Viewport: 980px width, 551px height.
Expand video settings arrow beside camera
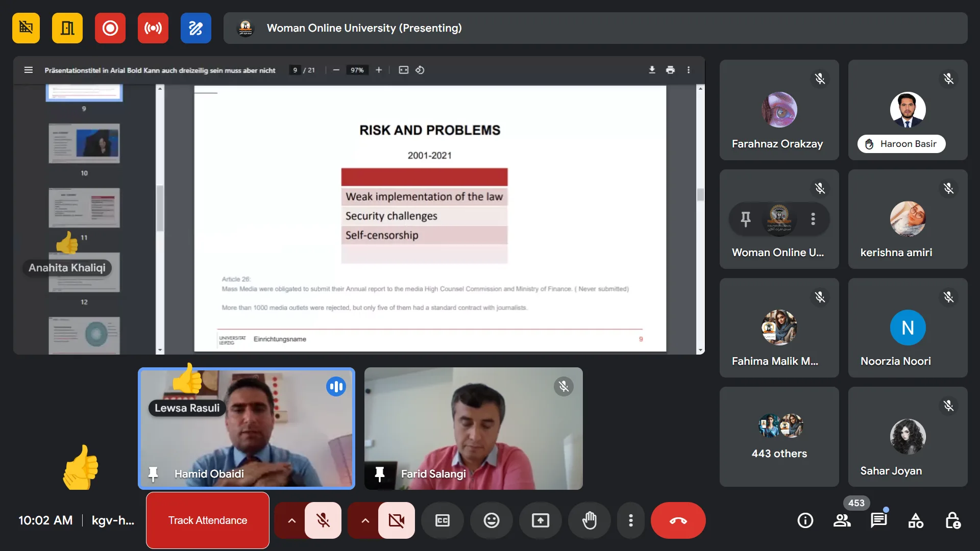coord(365,520)
